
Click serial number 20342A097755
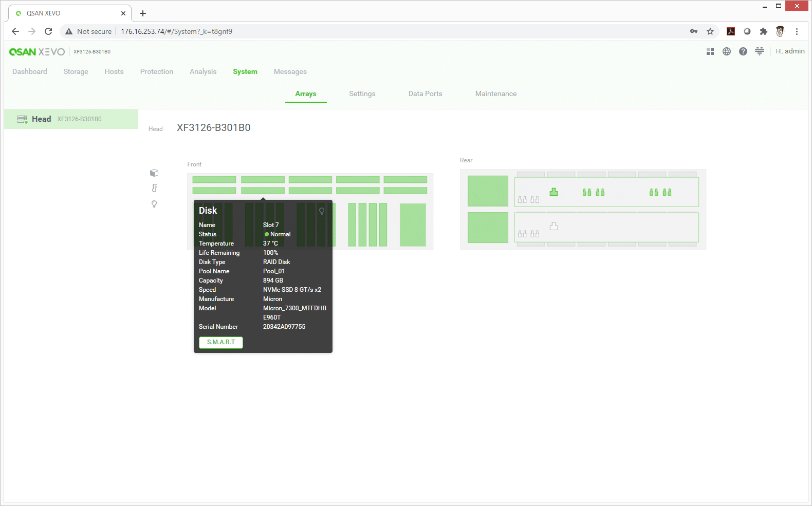pyautogui.click(x=284, y=327)
